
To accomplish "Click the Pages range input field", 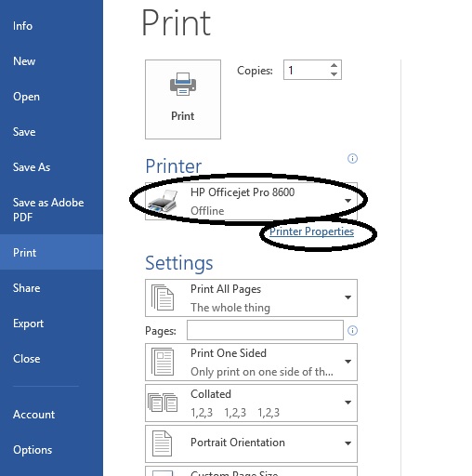I will (265, 330).
